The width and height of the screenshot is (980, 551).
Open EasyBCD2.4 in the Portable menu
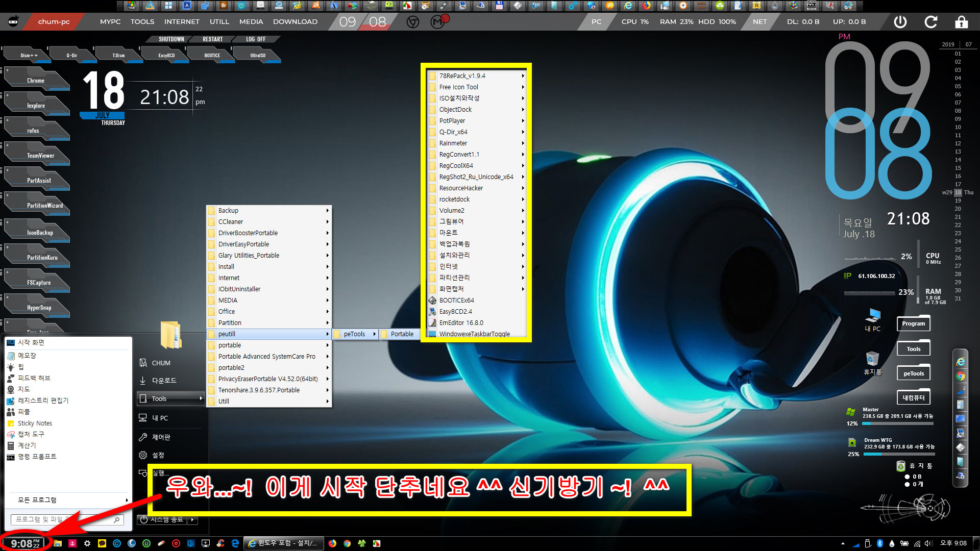pyautogui.click(x=477, y=312)
